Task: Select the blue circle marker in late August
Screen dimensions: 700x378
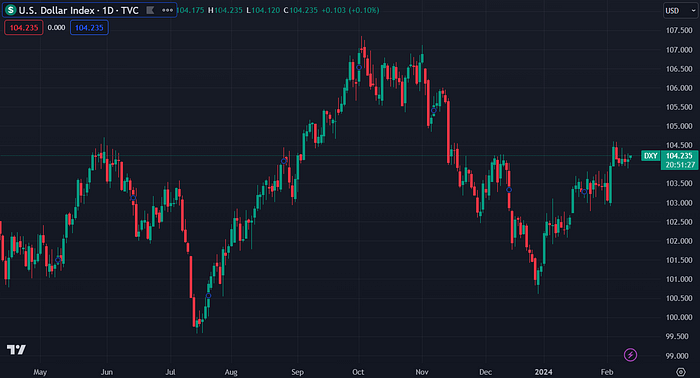Action: click(x=283, y=161)
